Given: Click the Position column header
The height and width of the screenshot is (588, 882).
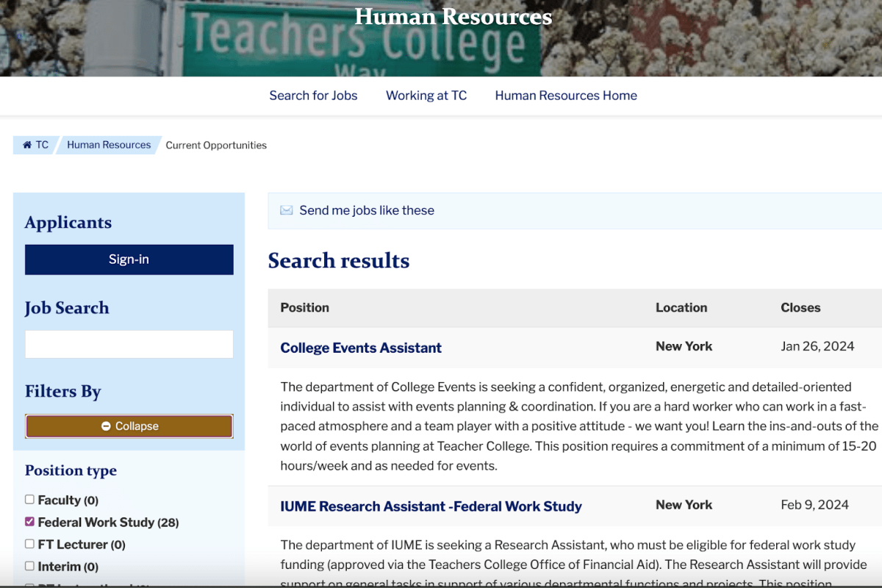Looking at the screenshot, I should [x=304, y=308].
